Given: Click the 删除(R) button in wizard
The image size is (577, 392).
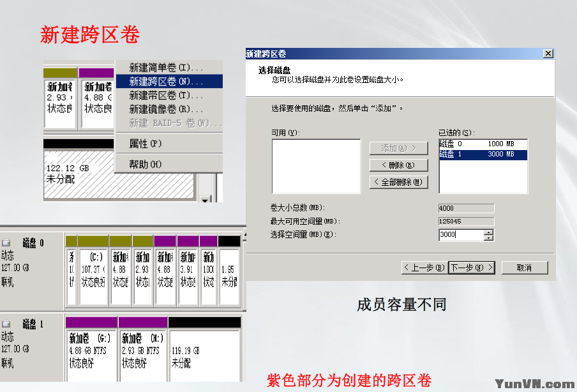Looking at the screenshot, I should coord(398,165).
